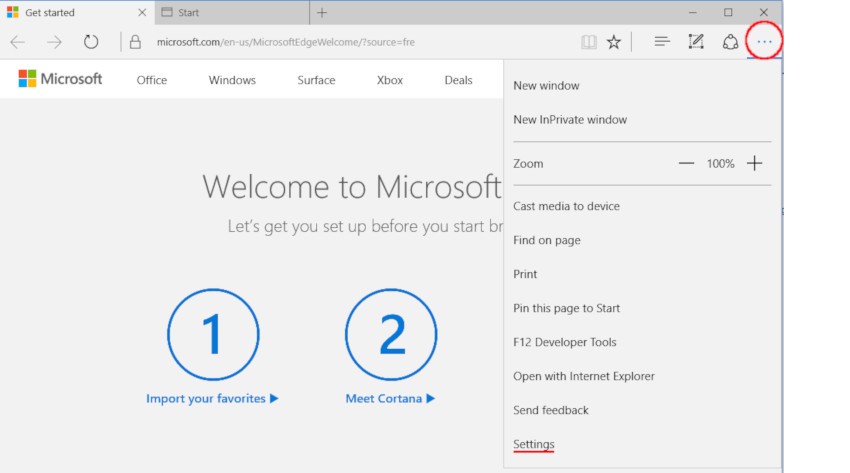Open Reading view icon
Viewport: 850px width, 473px height.
pos(589,42)
